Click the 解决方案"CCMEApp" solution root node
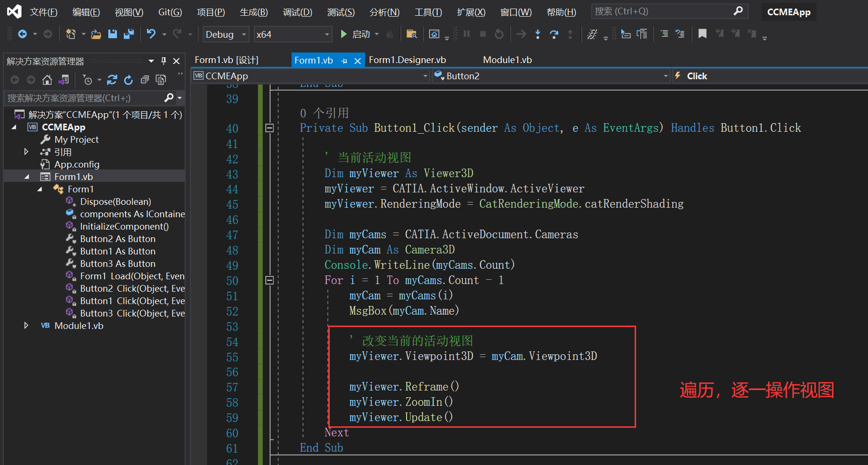 (x=105, y=115)
